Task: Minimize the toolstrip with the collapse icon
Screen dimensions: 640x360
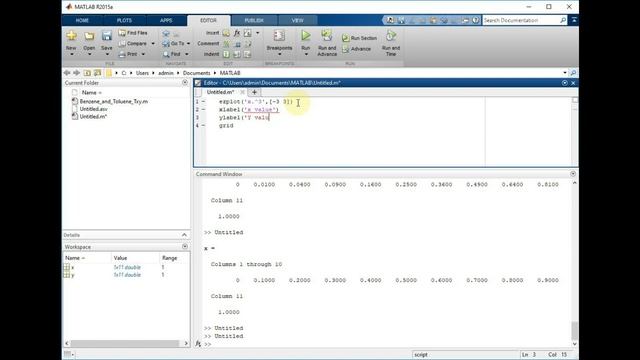Action: (x=573, y=20)
